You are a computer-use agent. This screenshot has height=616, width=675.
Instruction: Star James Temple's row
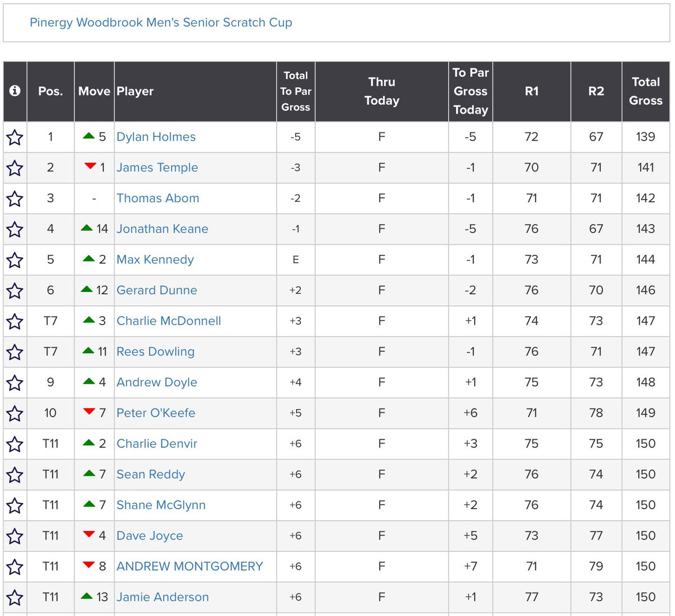[15, 168]
